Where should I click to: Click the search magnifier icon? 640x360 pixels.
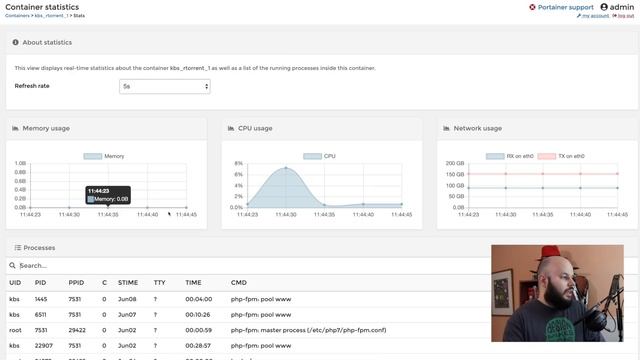coord(13,265)
